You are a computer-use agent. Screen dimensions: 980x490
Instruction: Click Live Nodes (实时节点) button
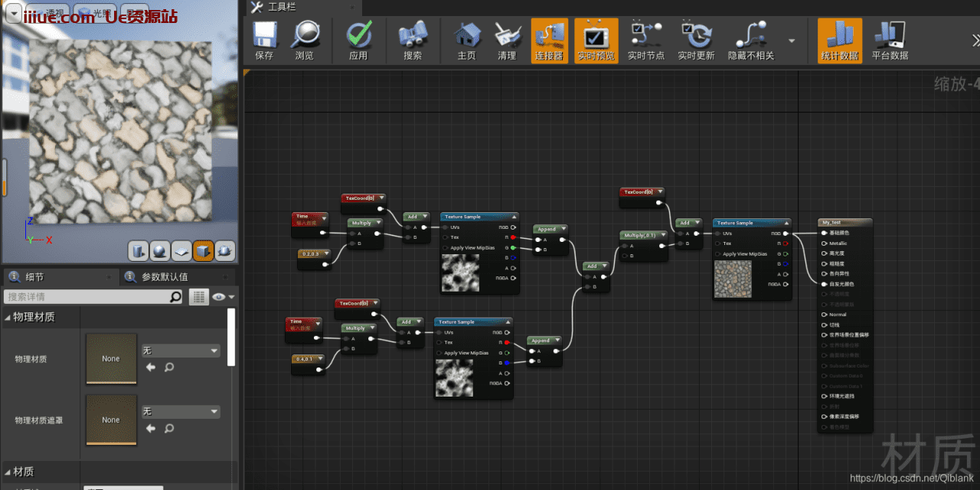tap(646, 40)
